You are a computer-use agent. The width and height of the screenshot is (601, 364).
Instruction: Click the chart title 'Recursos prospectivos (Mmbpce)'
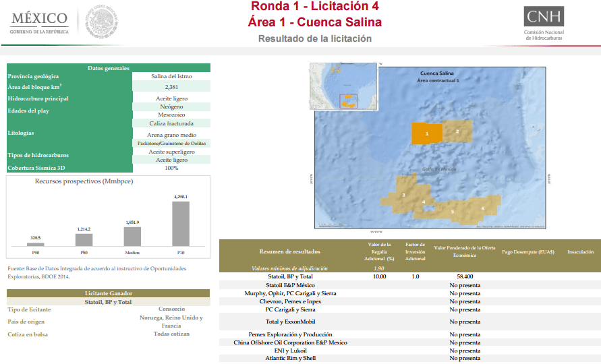click(x=84, y=181)
